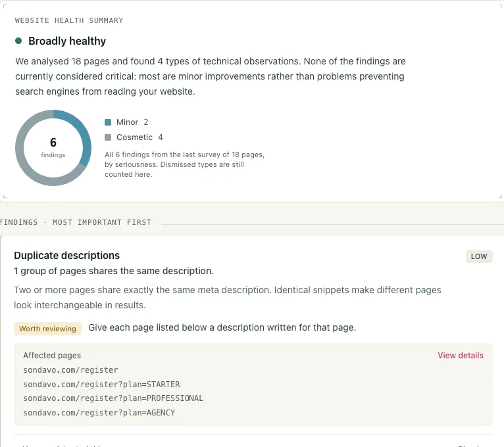This screenshot has width=504, height=447.
Task: Click the Affected pages label
Action: [x=52, y=356]
